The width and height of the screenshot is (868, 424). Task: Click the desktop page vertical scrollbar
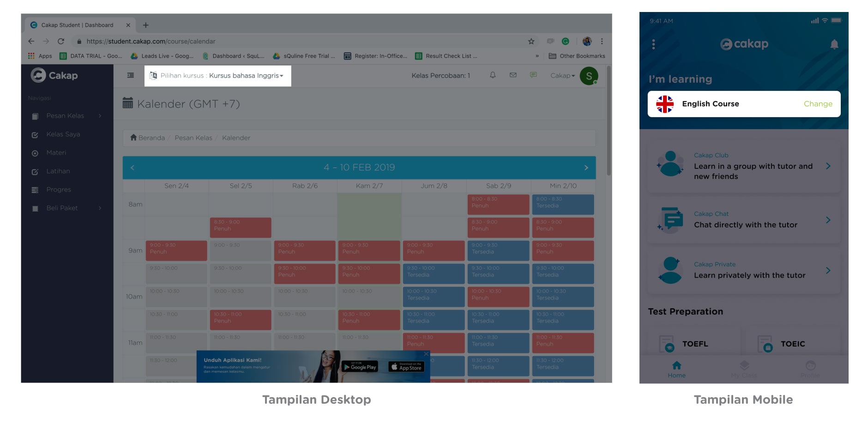click(609, 121)
